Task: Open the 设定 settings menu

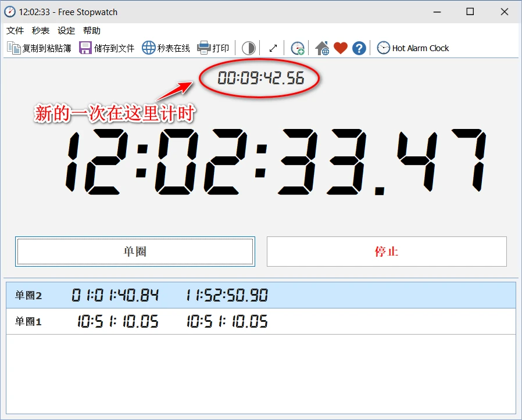Action: pos(66,31)
